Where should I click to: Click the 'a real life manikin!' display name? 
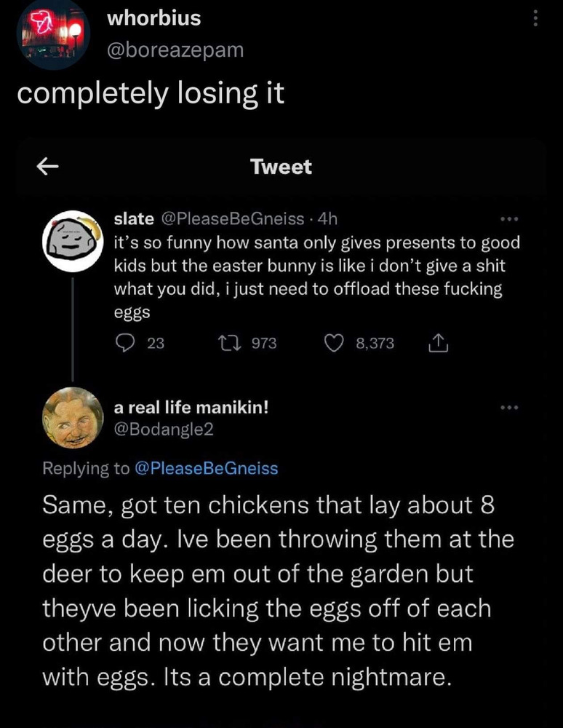(x=191, y=408)
